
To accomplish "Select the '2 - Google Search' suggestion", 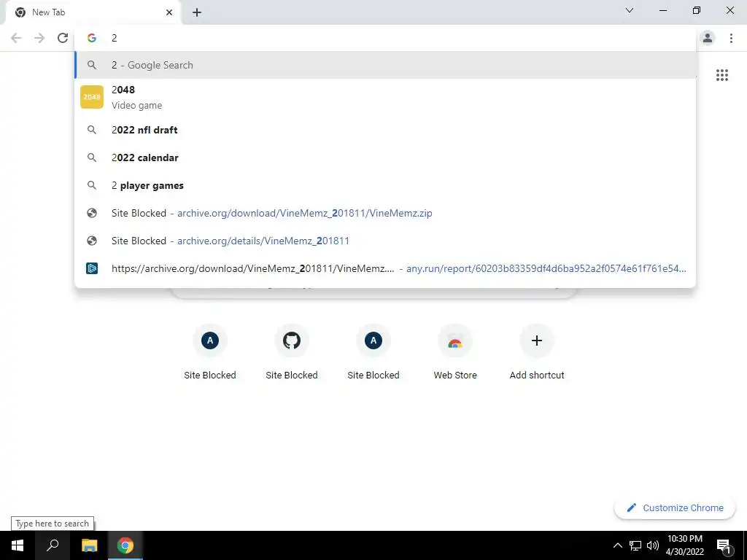I will click(385, 65).
